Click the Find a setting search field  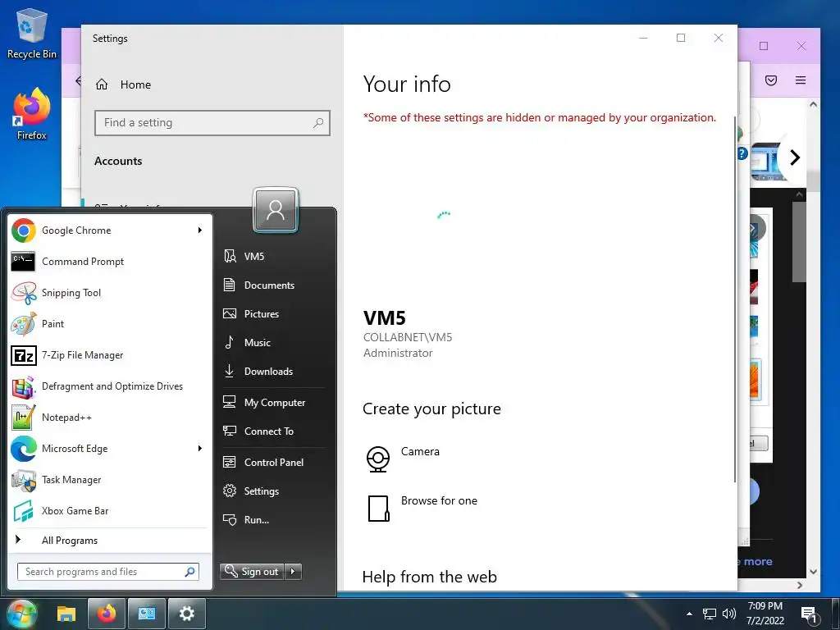click(x=212, y=123)
